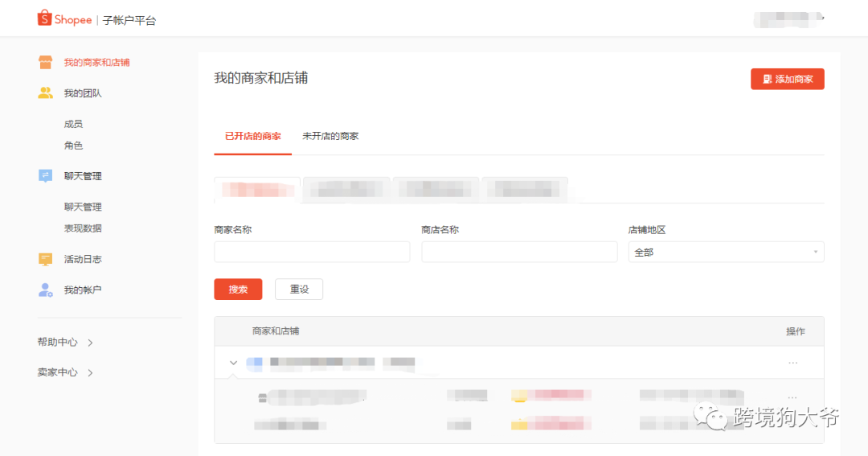This screenshot has width=868, height=456.
Task: Switch to the 已开店的商家 tab
Action: pyautogui.click(x=253, y=136)
